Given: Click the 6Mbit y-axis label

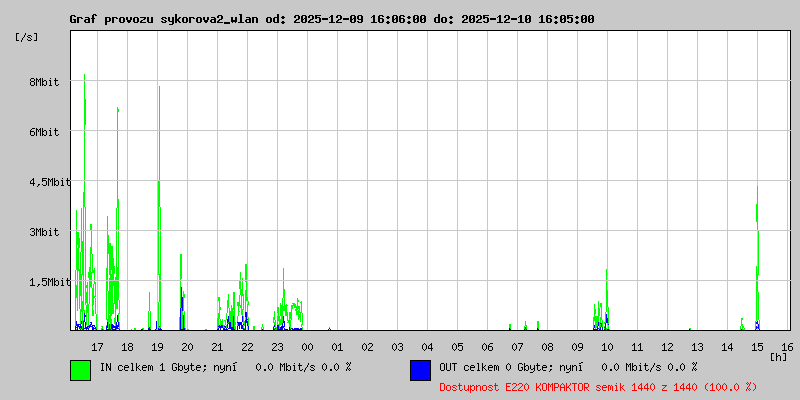Looking at the screenshot, I should click(44, 132).
